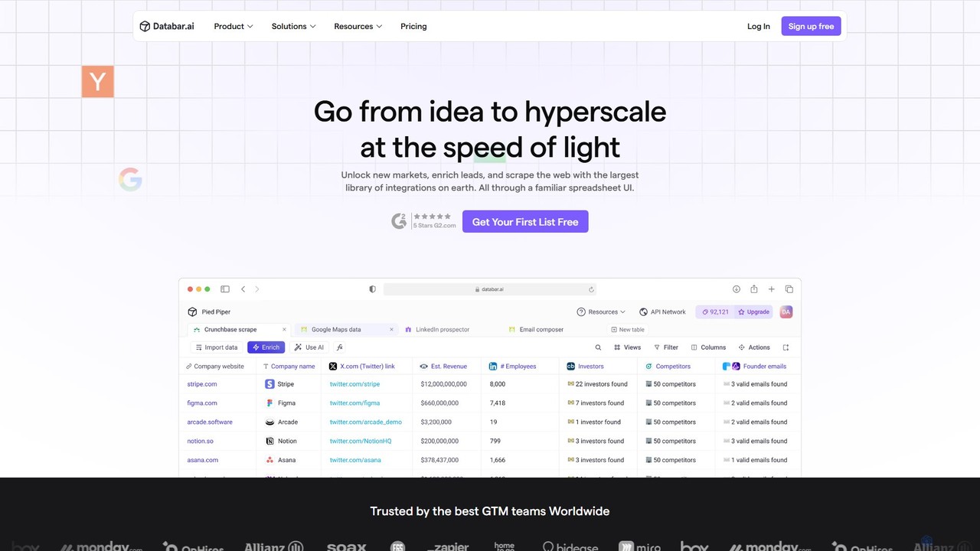Screen dimensions: 980x551
Task: Click the browser forward arrow in the demo
Action: [256, 289]
